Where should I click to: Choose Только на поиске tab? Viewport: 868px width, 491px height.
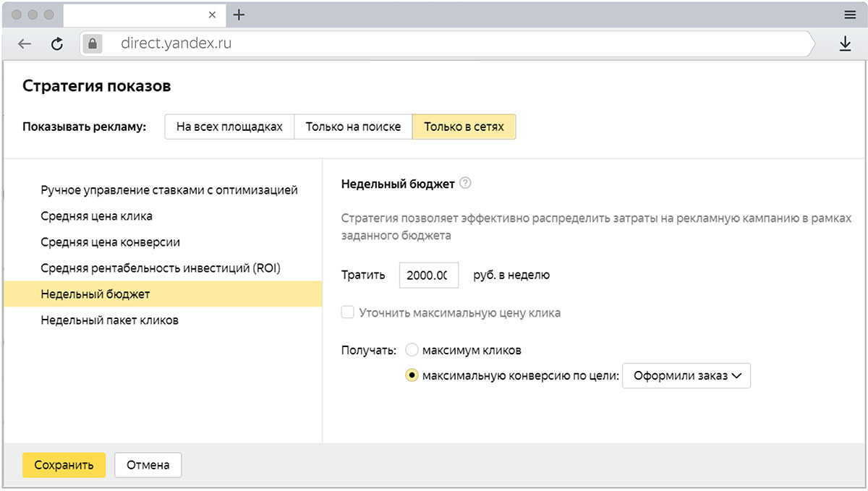point(353,127)
